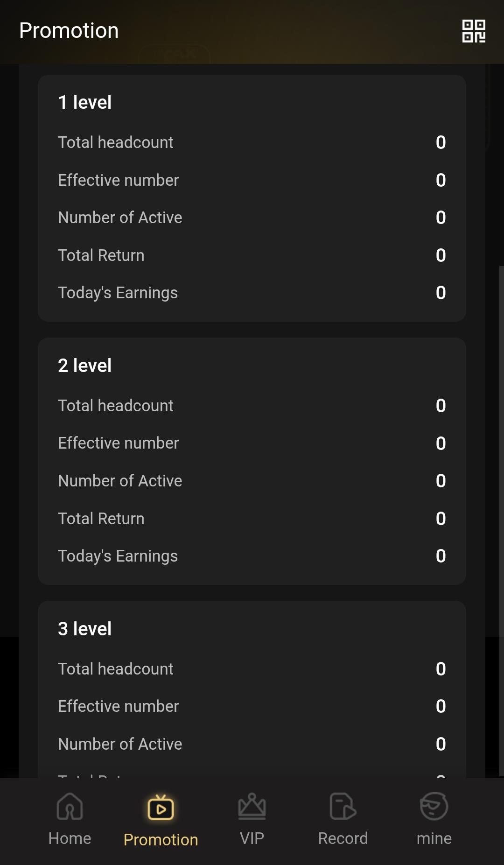Select the Promotion tab label
This screenshot has width=504, height=865.
[x=161, y=840]
